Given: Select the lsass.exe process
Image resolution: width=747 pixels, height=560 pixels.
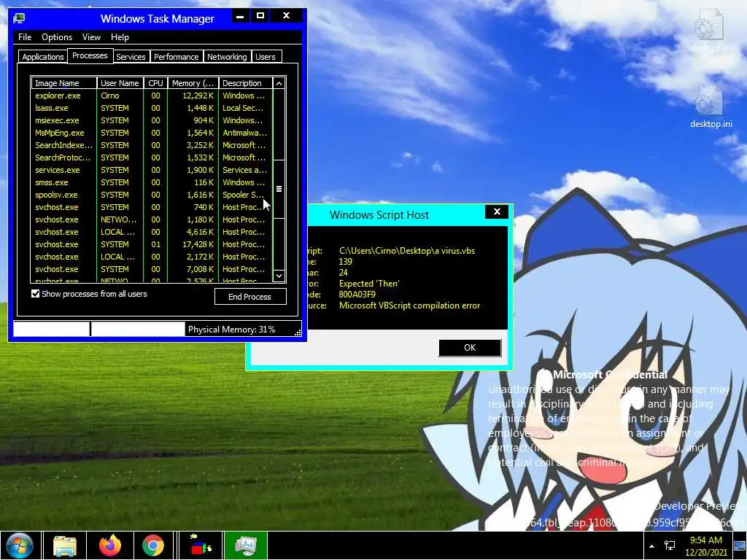Looking at the screenshot, I should (x=152, y=108).
